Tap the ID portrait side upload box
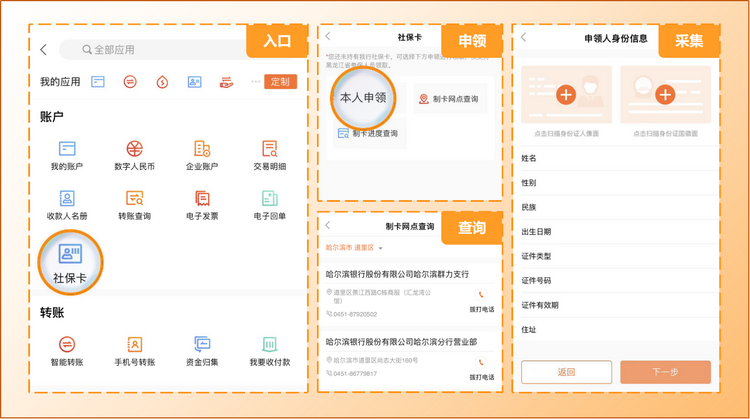 pyautogui.click(x=566, y=95)
